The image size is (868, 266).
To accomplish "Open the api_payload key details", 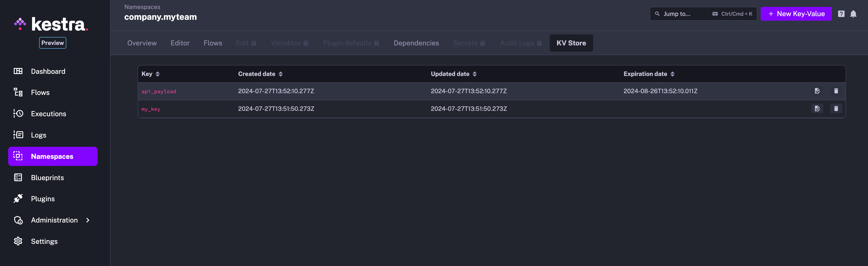I will tap(159, 91).
